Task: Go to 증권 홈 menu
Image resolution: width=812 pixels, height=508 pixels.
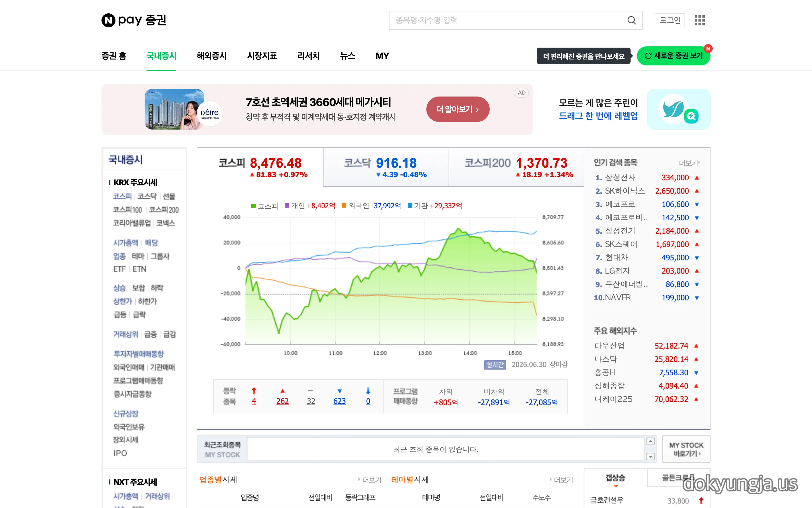Action: click(x=114, y=56)
